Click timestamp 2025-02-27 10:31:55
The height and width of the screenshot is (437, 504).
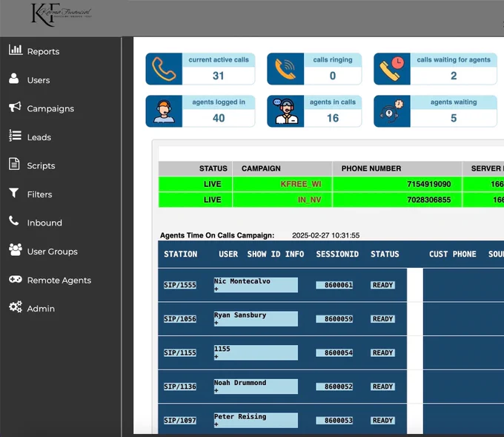click(x=325, y=235)
